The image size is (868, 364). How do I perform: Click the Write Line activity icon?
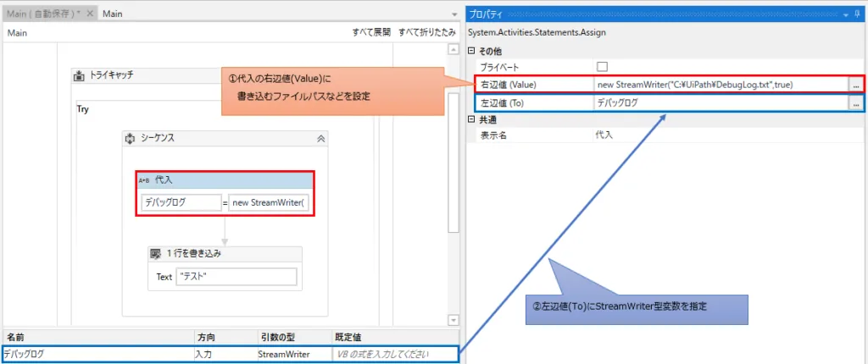point(156,254)
